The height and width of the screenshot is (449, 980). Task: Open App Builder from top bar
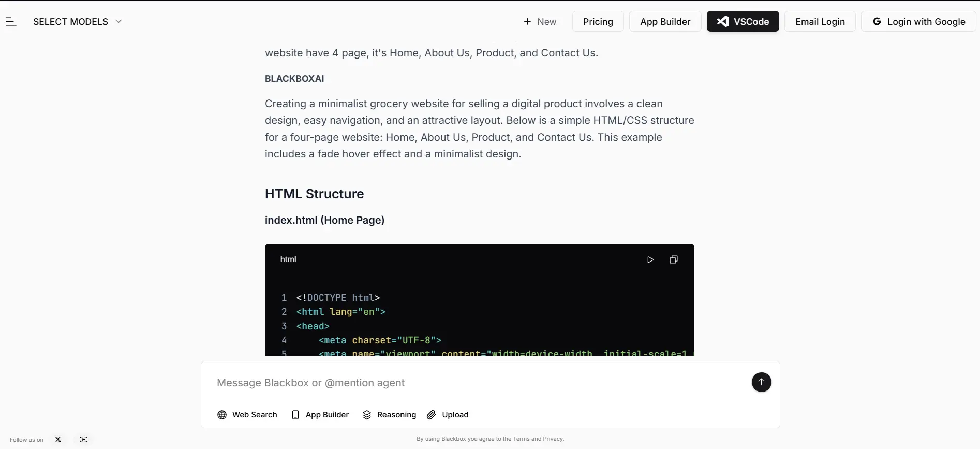(665, 21)
